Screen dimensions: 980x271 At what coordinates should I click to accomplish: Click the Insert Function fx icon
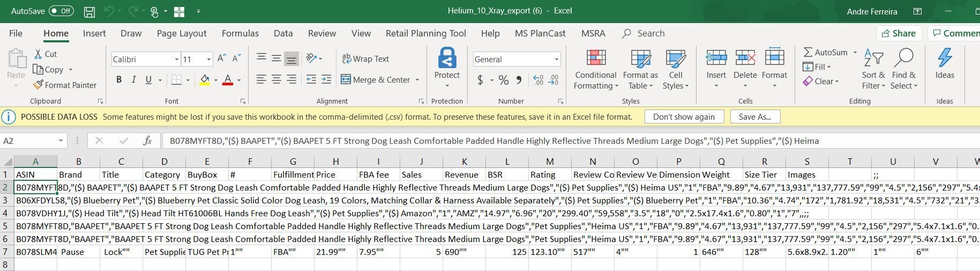click(147, 141)
